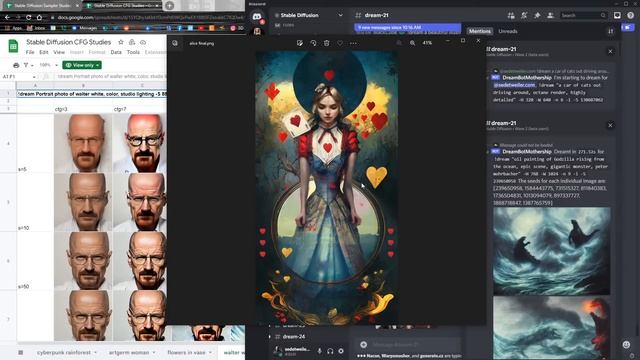
Task: Jump to the new messages banner
Action: coord(407,28)
